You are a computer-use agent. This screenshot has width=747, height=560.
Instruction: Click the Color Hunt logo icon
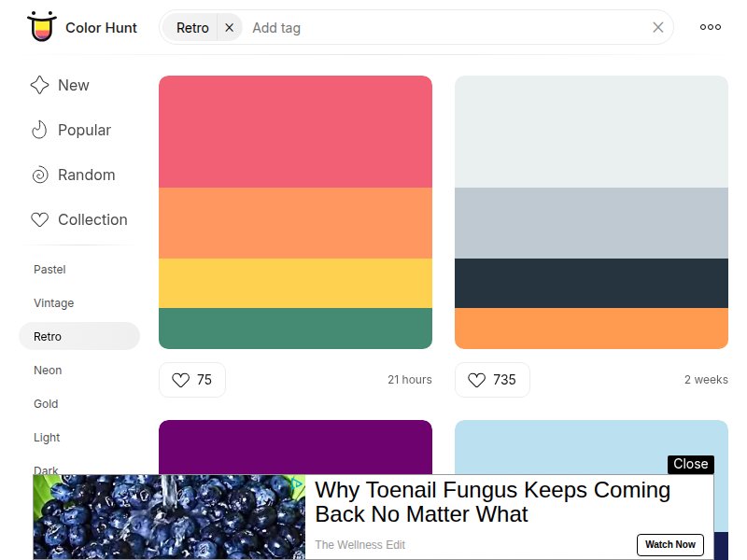point(39,27)
